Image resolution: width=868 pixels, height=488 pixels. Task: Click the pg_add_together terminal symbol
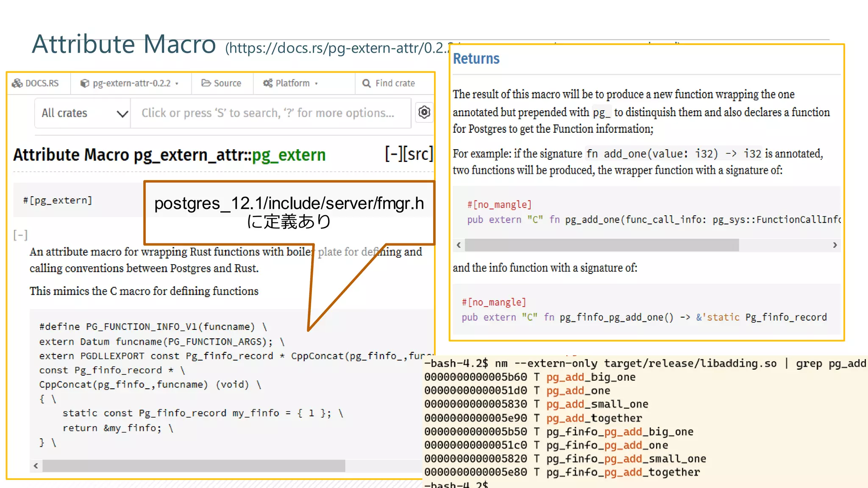tap(594, 418)
